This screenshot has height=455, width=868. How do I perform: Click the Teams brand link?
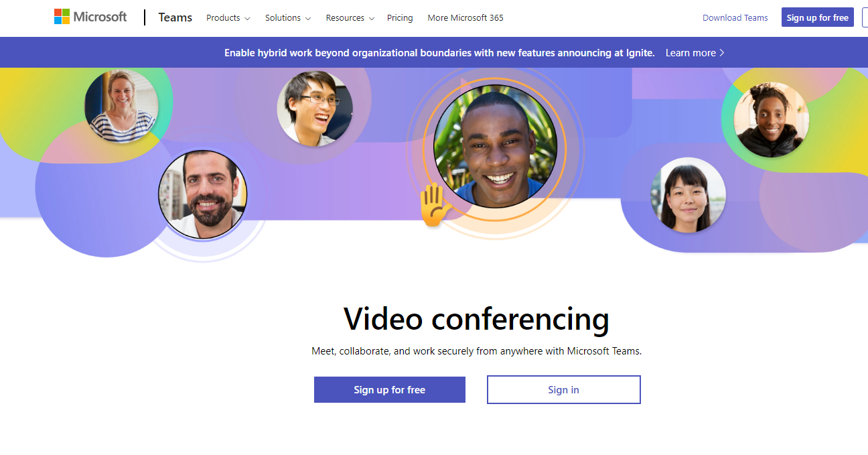175,17
